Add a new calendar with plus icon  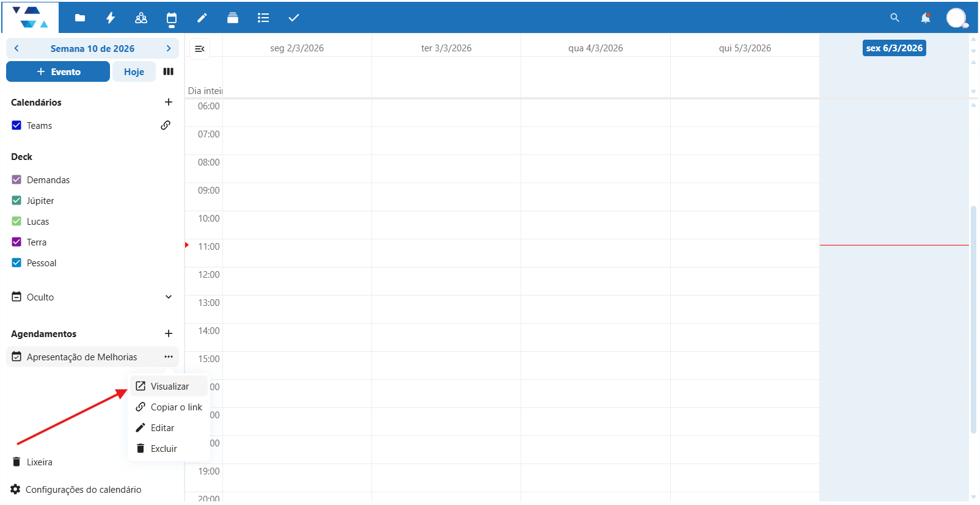point(169,102)
